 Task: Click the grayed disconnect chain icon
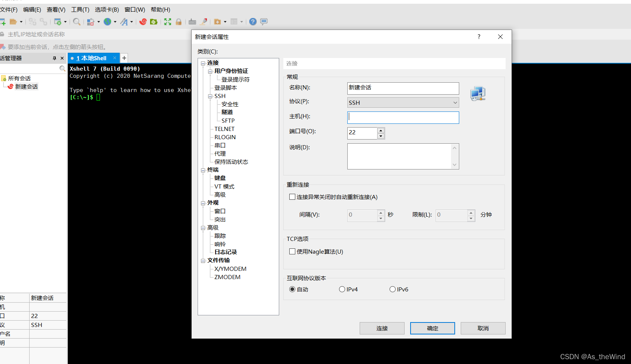click(x=33, y=22)
